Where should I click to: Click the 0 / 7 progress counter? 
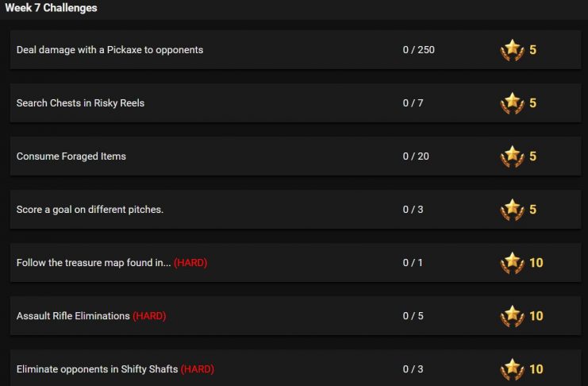click(413, 103)
